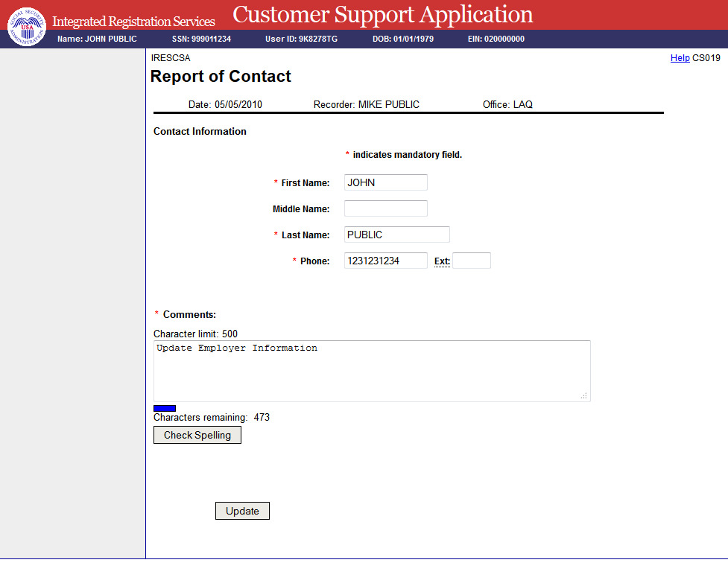
Task: Click the Ext: abbreviation label
Action: 442,261
